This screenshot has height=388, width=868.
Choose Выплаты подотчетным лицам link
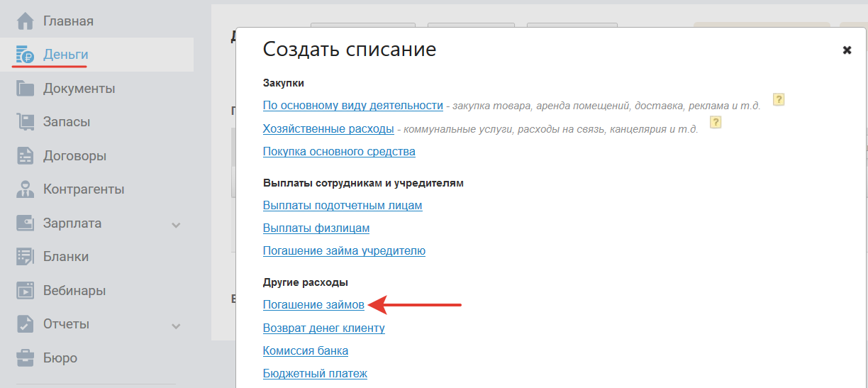tap(343, 205)
